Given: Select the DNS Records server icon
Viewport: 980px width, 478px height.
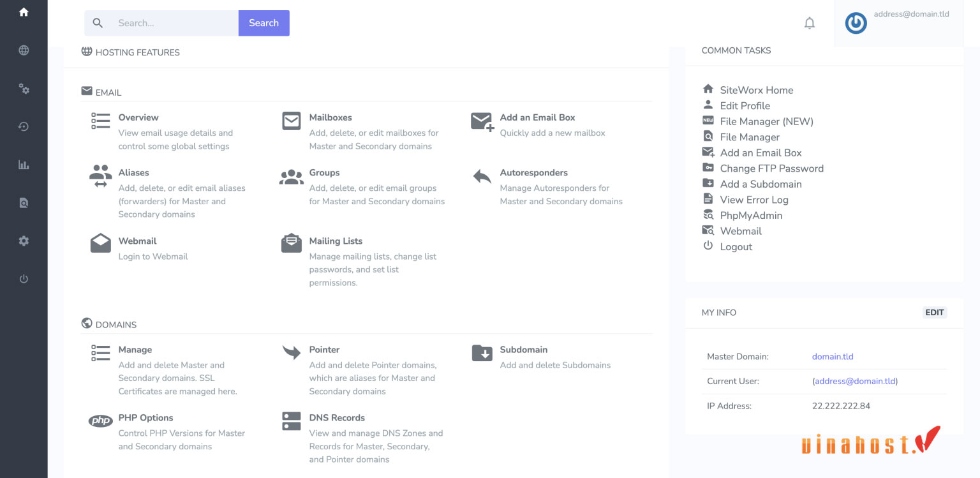Looking at the screenshot, I should 292,421.
